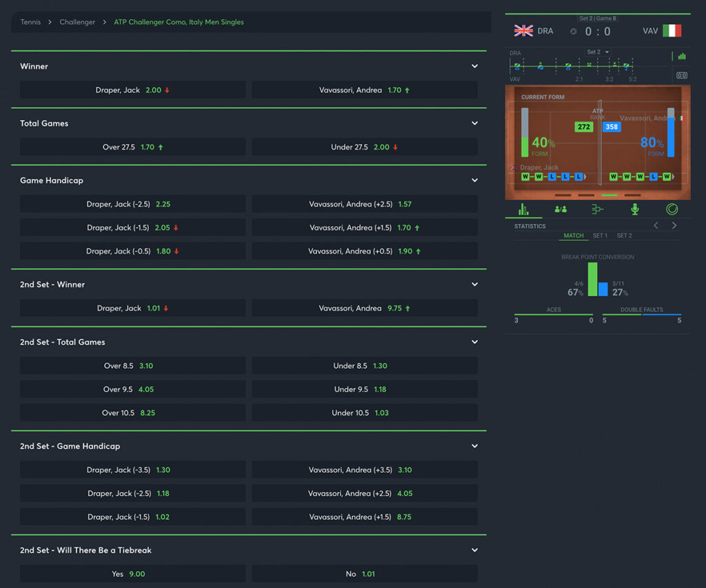Image resolution: width=706 pixels, height=588 pixels.
Task: Click Vavassori's form history arrow after W-W-W-L-W
Action: point(674,177)
